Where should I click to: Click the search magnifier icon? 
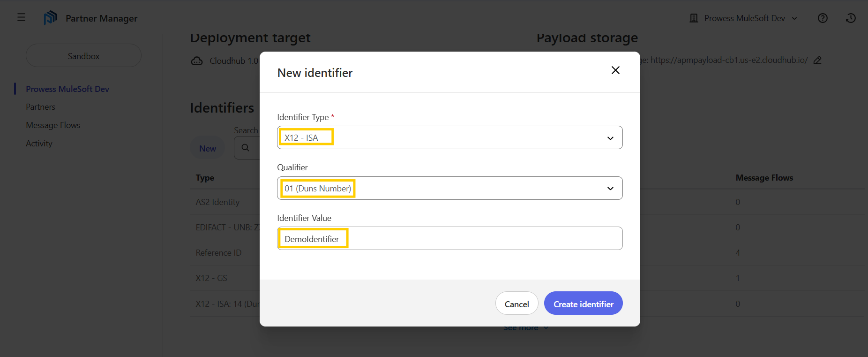(x=245, y=148)
